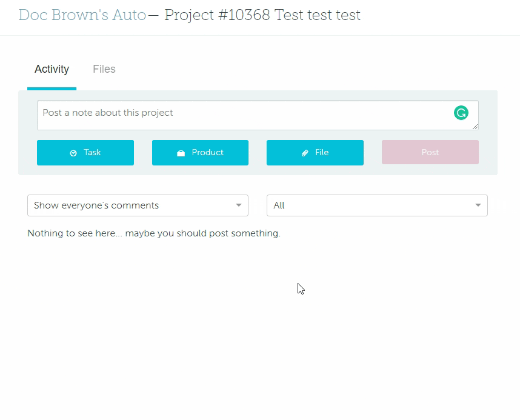
Task: Click the paperclip icon on the File button
Action: 305,153
